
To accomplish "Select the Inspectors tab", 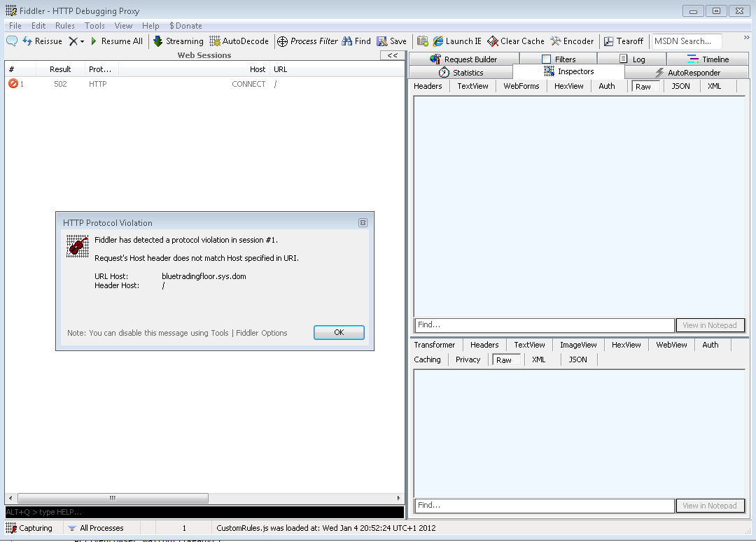I will [569, 71].
